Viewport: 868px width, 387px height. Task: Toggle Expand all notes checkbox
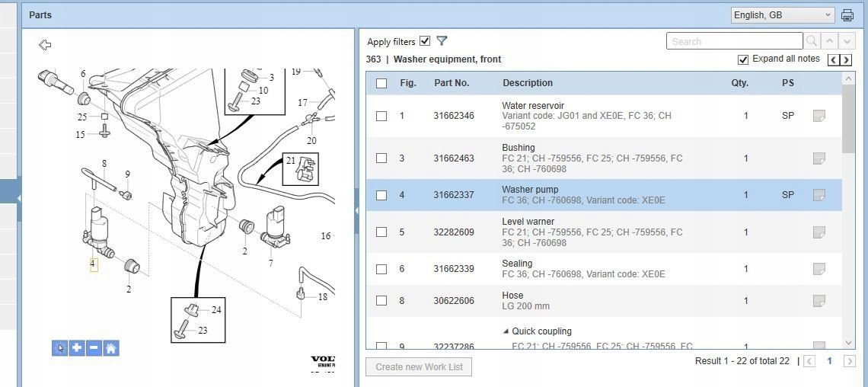click(x=743, y=59)
